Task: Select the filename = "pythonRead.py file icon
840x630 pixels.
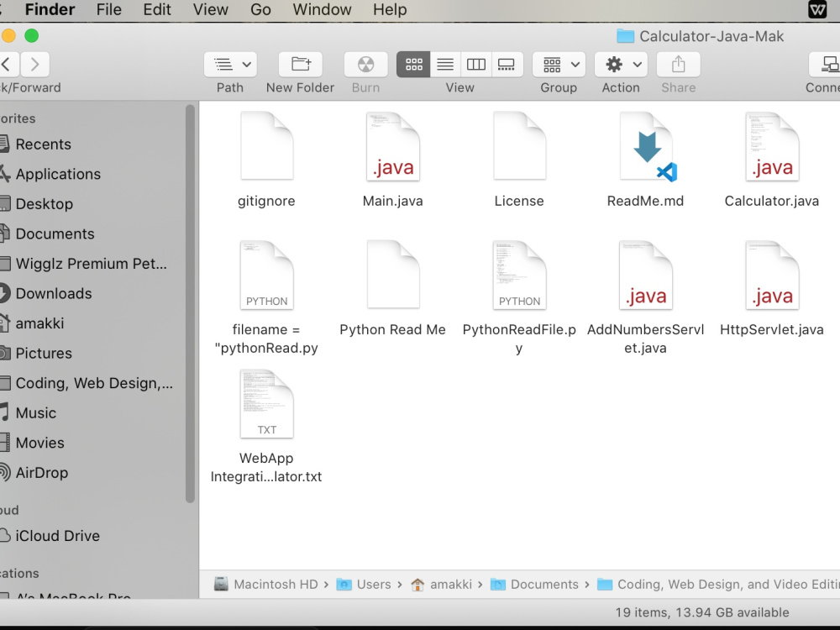Action: (267, 275)
